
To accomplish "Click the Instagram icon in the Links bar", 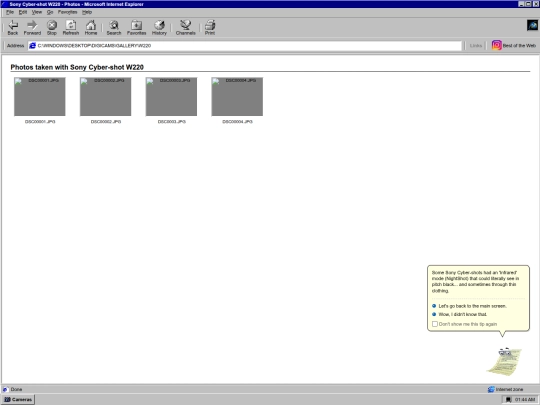I will (496, 45).
